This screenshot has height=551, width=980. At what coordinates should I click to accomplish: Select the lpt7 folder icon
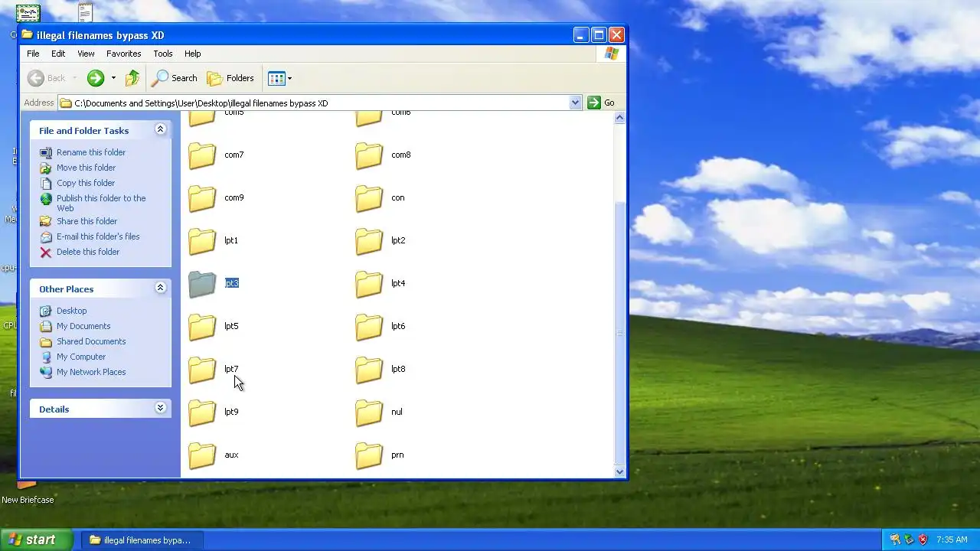tap(202, 369)
